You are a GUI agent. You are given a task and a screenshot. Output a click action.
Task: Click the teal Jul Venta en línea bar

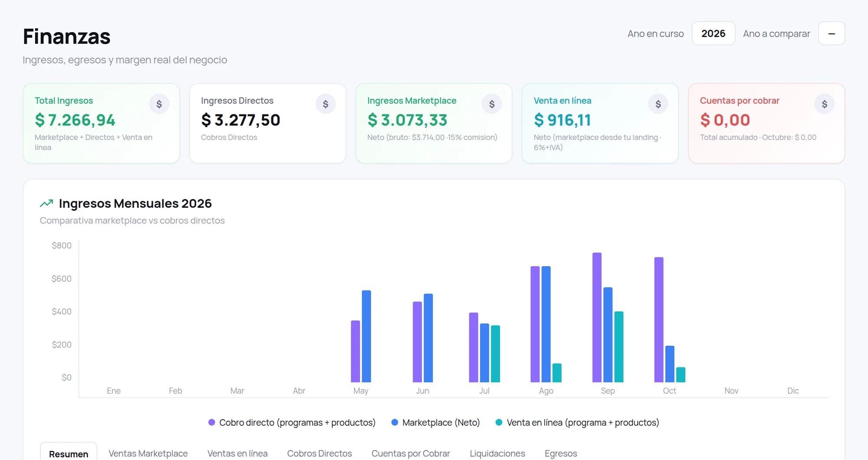click(495, 354)
